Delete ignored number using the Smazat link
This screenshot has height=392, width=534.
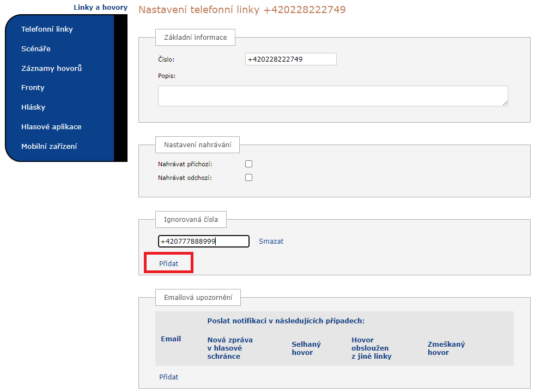point(271,241)
